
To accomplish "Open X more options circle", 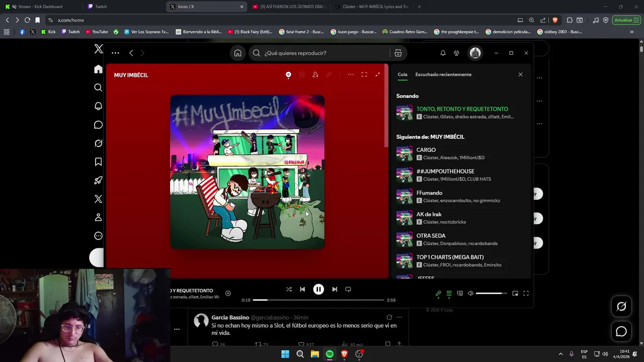I will point(98,236).
